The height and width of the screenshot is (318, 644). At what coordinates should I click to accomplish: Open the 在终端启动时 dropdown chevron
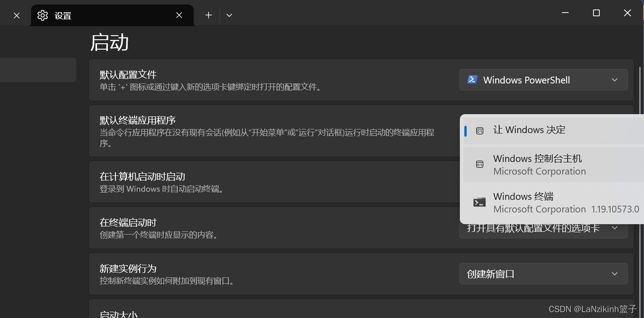coord(615,228)
